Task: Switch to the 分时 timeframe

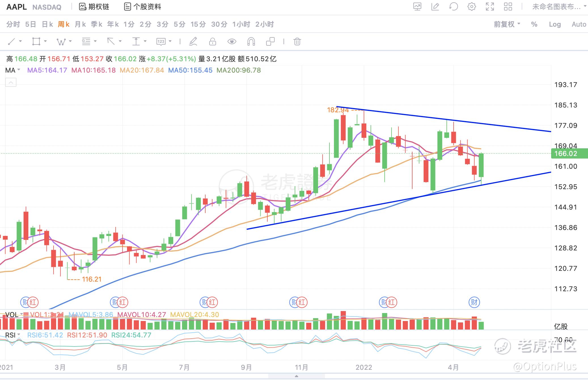Action: 13,24
